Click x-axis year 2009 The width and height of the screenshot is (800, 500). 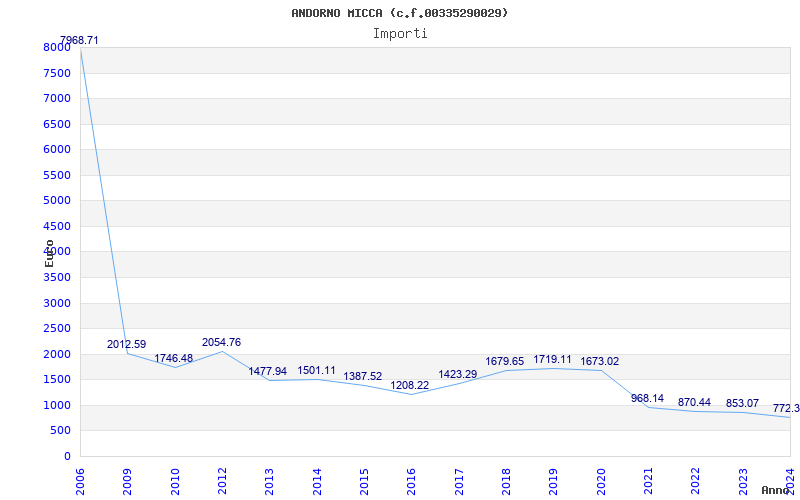tap(128, 482)
